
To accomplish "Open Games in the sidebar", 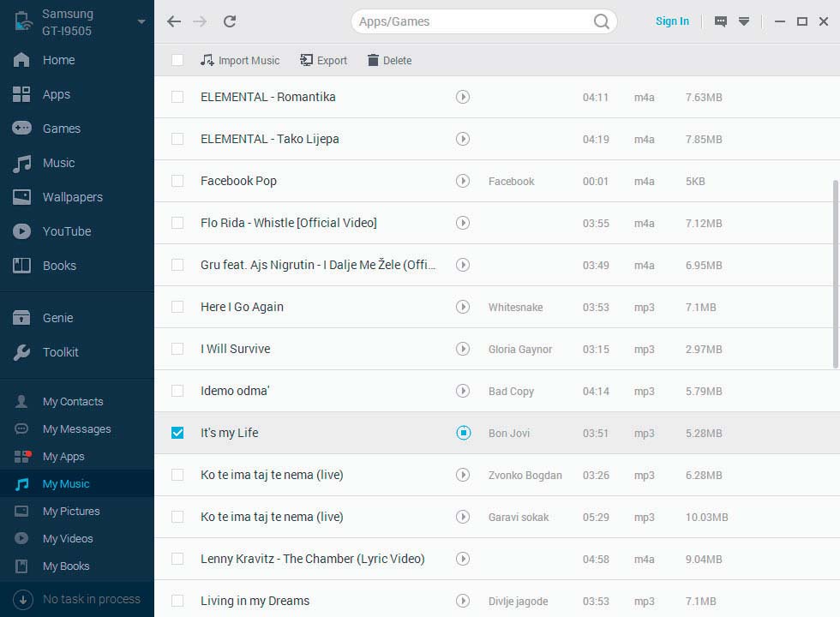I will (77, 129).
